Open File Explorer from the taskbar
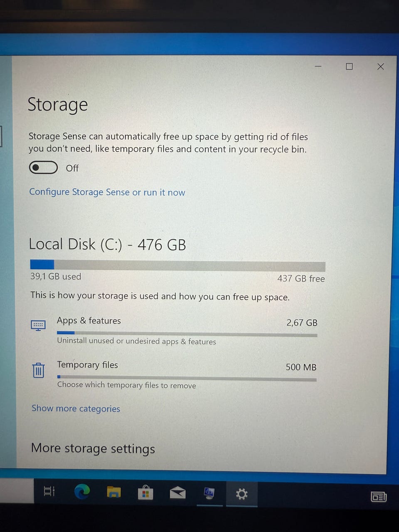 pos(114,493)
